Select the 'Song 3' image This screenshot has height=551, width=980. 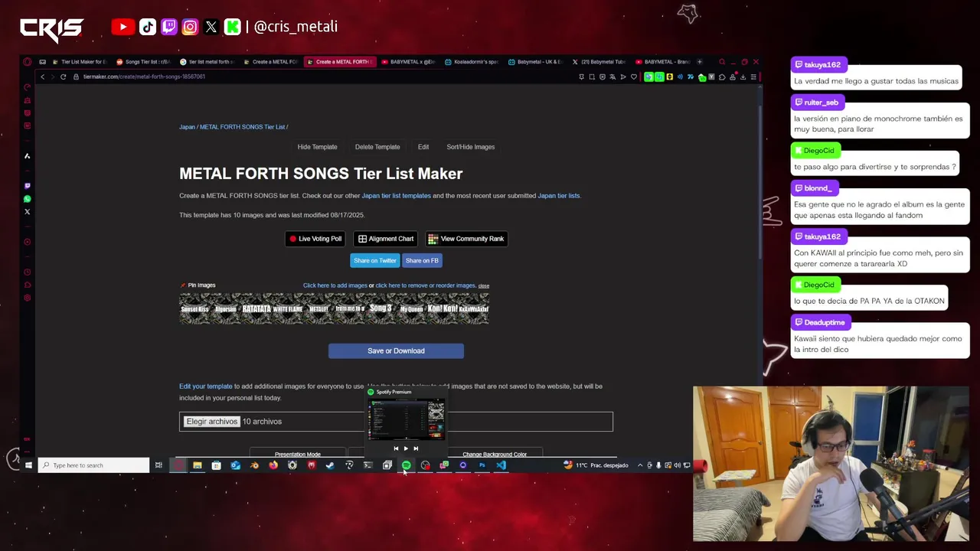pos(381,309)
